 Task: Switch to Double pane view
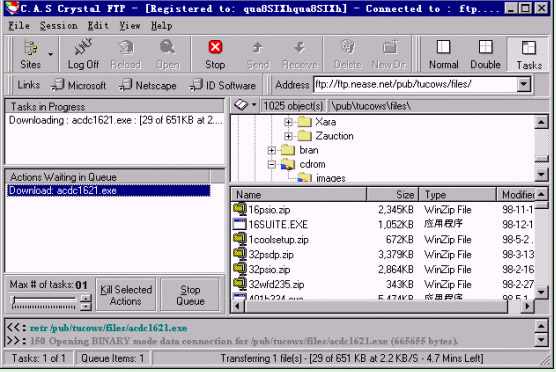485,55
